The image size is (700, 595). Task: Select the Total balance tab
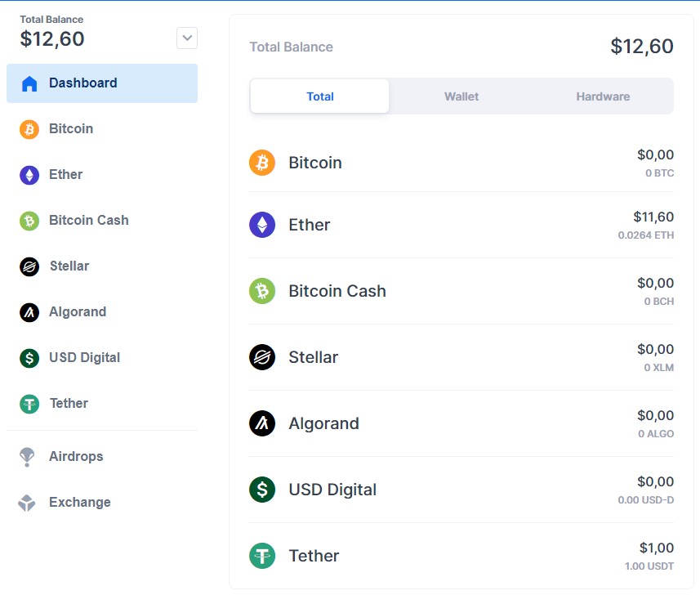320,96
